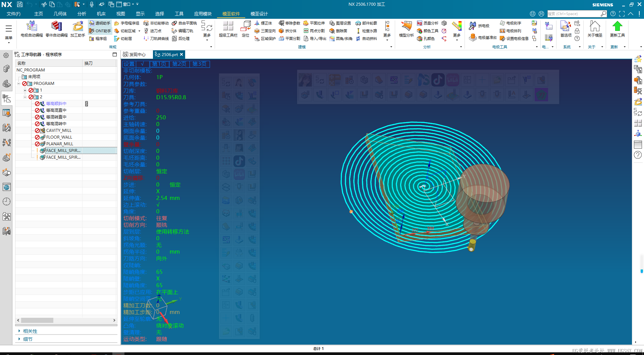Click the 零件自动编程 part programming icon
644x355 pixels.
point(56,27)
